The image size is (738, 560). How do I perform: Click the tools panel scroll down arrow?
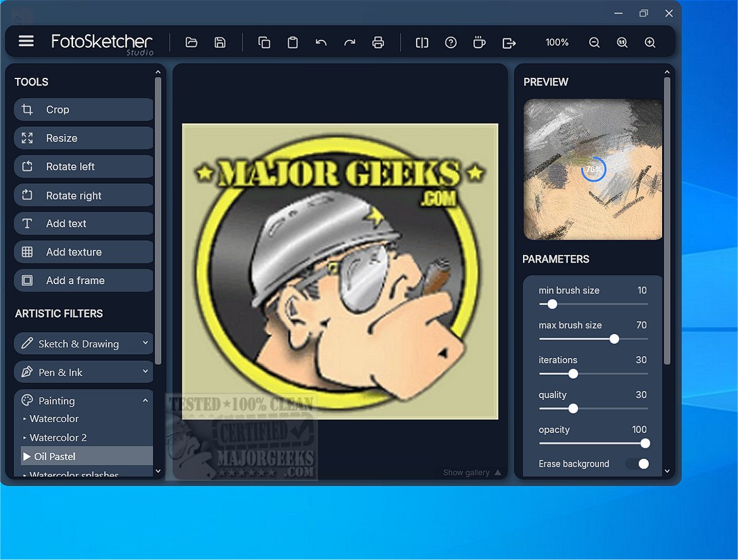(158, 471)
